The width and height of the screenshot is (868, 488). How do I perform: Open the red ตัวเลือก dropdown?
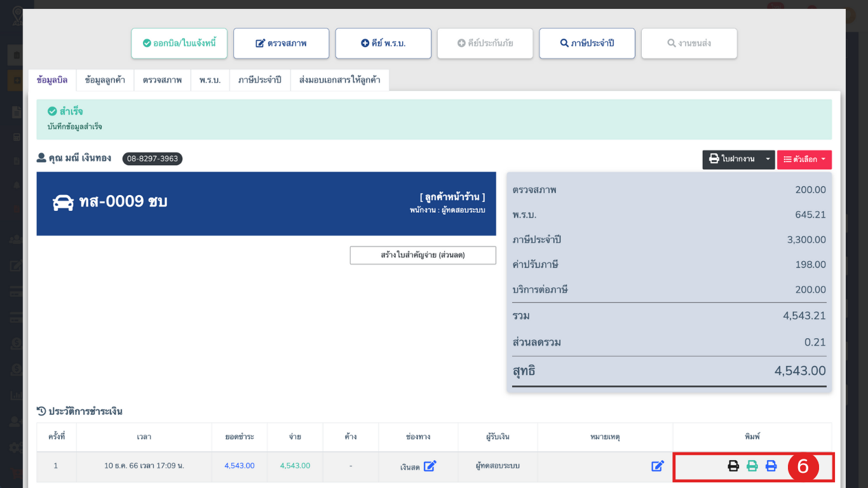tap(804, 159)
